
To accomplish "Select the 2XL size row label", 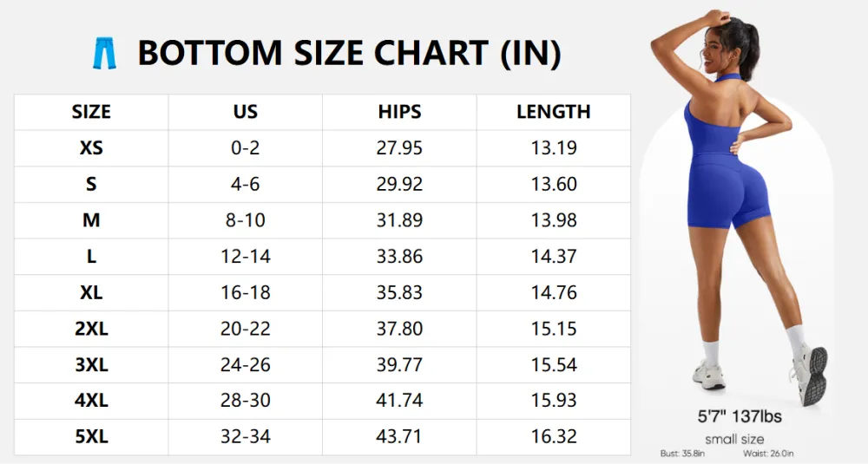I will [91, 329].
